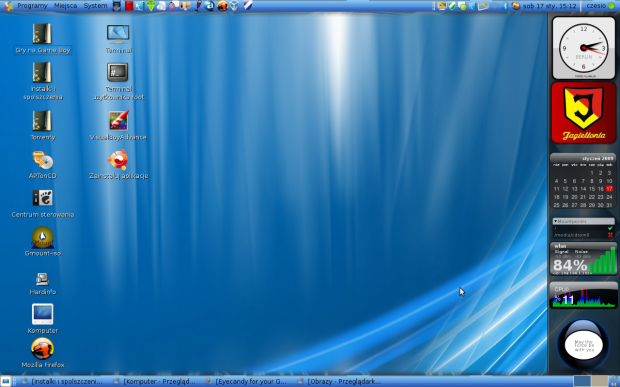Launch Firefox from the top panel

pos(222,6)
